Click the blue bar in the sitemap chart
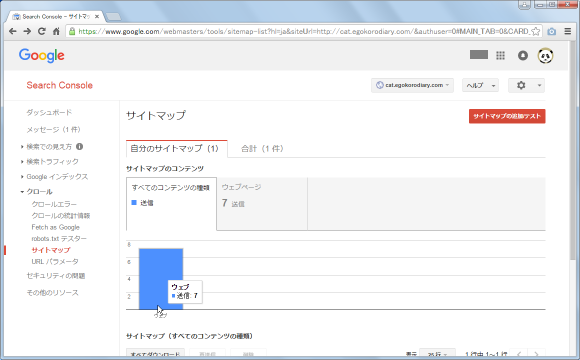Screen dimensions: 580x360 point(161,279)
